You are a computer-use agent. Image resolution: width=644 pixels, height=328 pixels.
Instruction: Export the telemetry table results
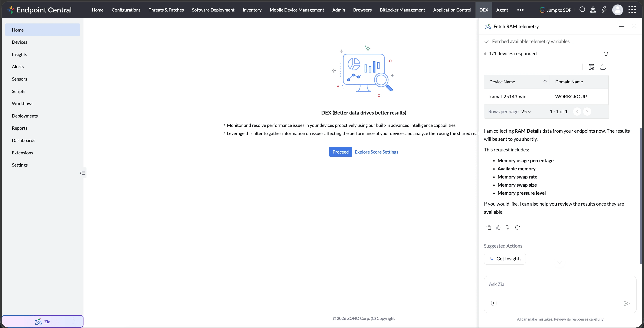pyautogui.click(x=603, y=67)
